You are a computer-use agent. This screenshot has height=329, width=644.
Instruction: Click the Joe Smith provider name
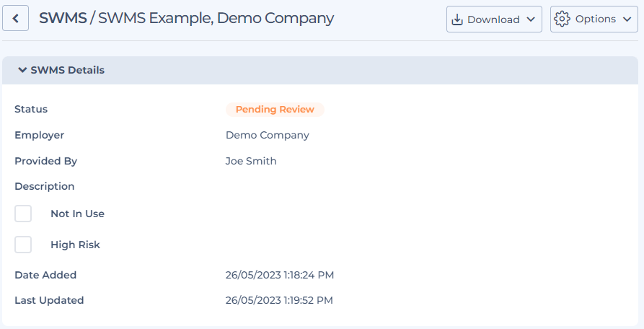pos(251,161)
